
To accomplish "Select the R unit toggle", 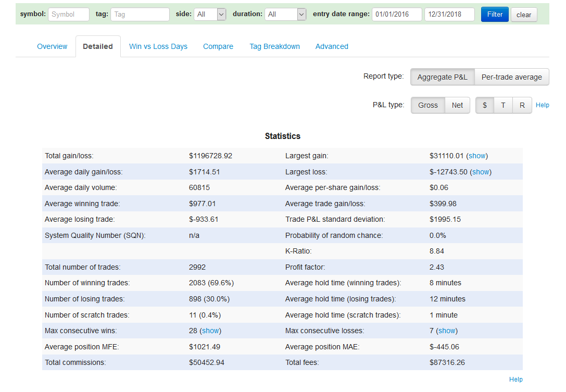I will tap(522, 105).
